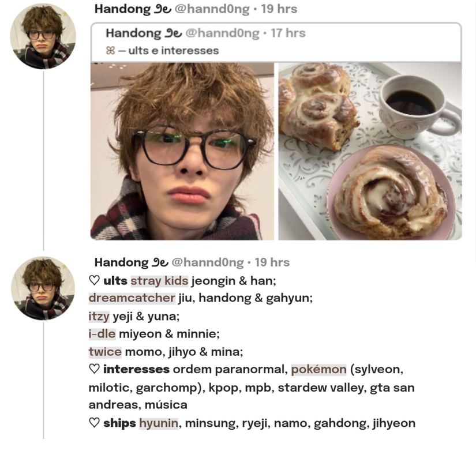Open the top post's profile avatar
This screenshot has height=451, width=476.
click(43, 36)
